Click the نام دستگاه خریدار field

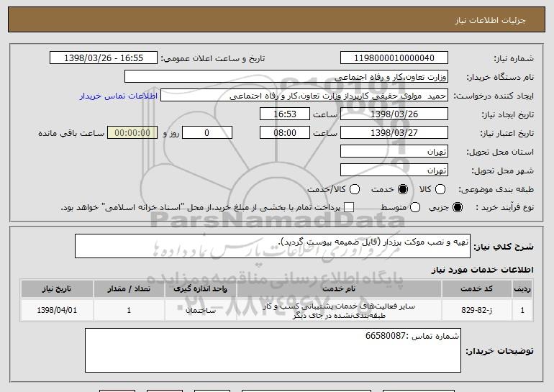286,77
